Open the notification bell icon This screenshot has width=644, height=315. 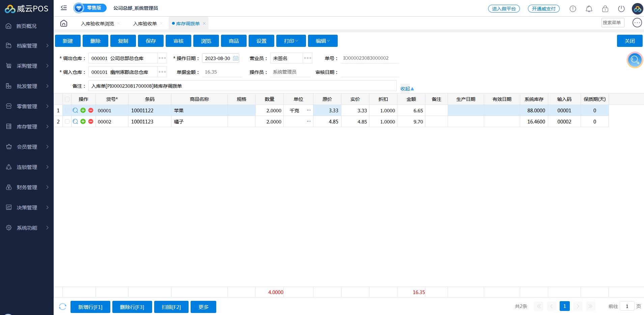(x=589, y=9)
